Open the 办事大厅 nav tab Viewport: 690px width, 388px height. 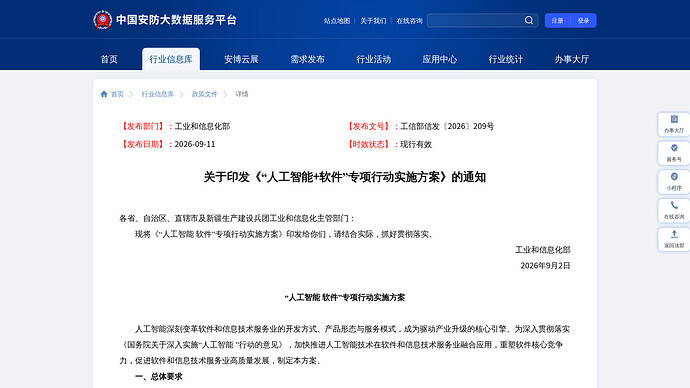click(572, 59)
